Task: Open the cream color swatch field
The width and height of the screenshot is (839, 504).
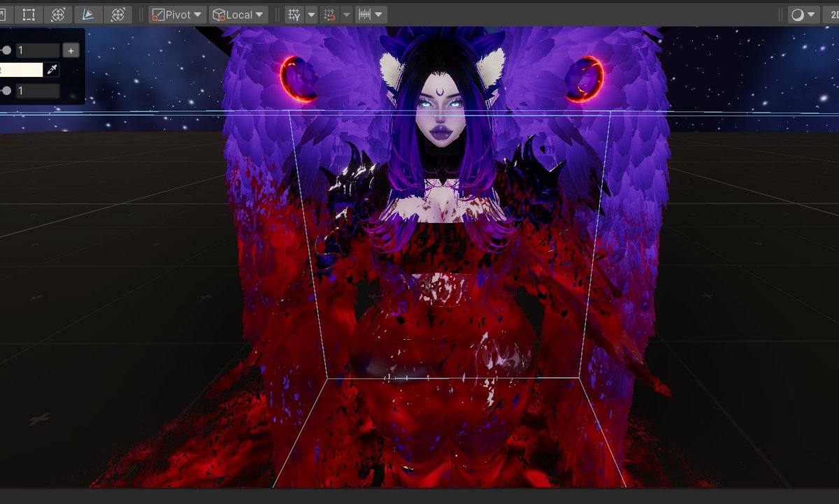Action: (x=22, y=69)
